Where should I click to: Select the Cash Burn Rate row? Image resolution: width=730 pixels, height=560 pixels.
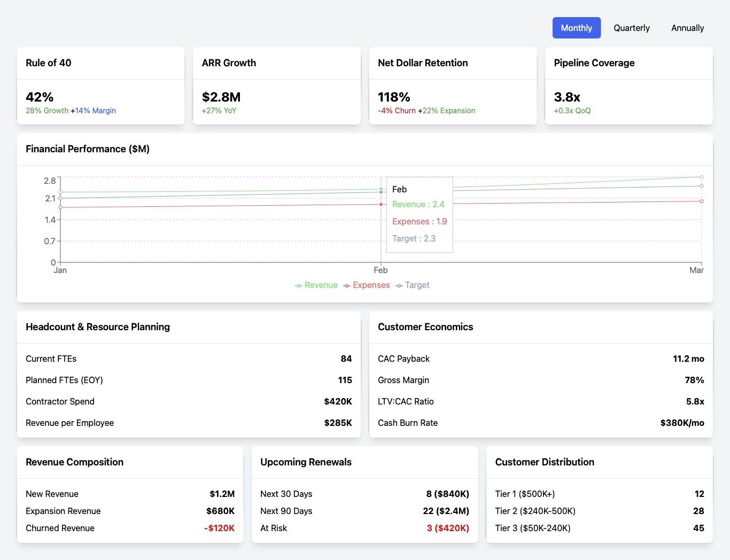(x=540, y=423)
